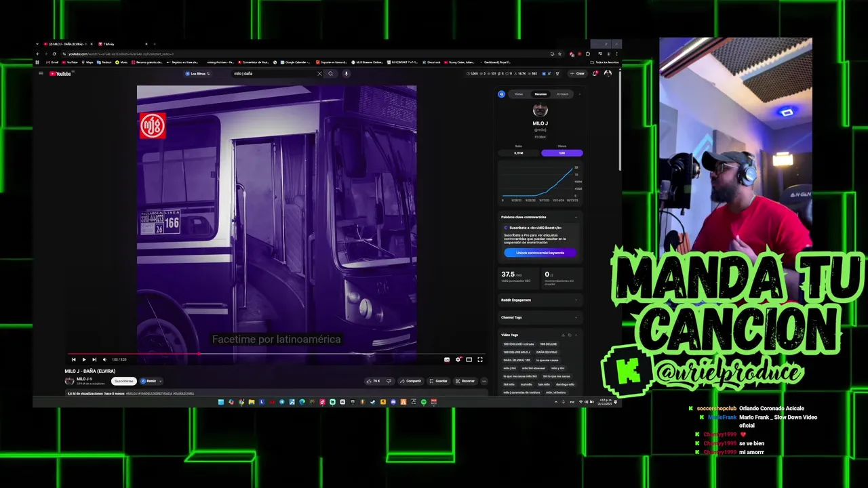Viewport: 868px width, 488px height.
Task: Open the Gmail bookmark
Action: point(52,62)
